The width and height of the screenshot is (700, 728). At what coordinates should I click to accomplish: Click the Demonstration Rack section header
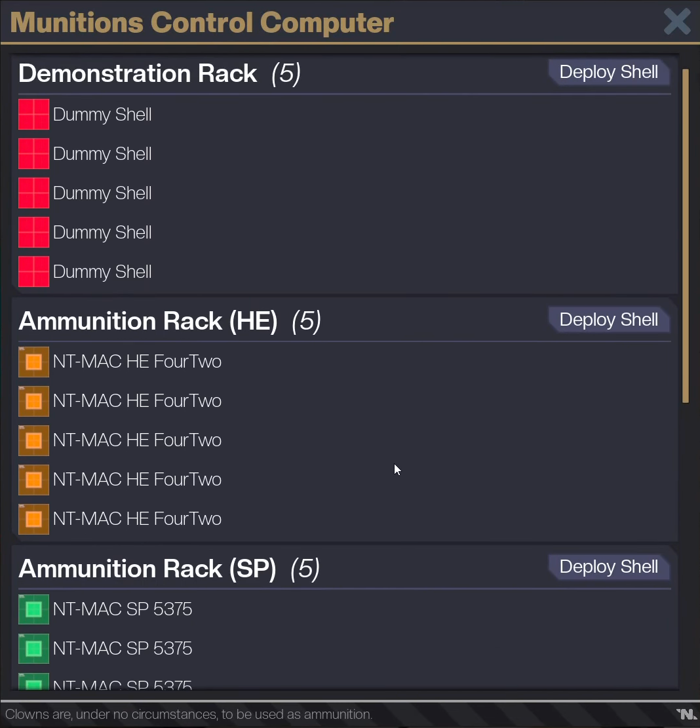click(138, 73)
